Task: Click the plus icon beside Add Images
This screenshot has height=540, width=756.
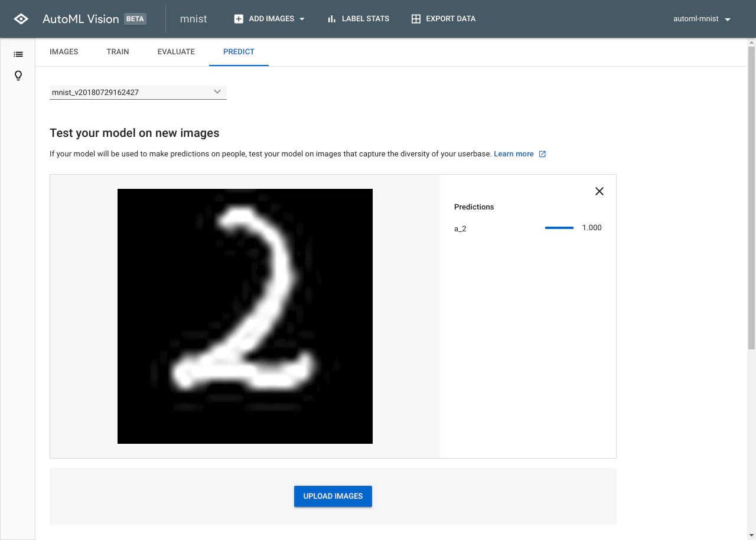Action: [x=239, y=19]
